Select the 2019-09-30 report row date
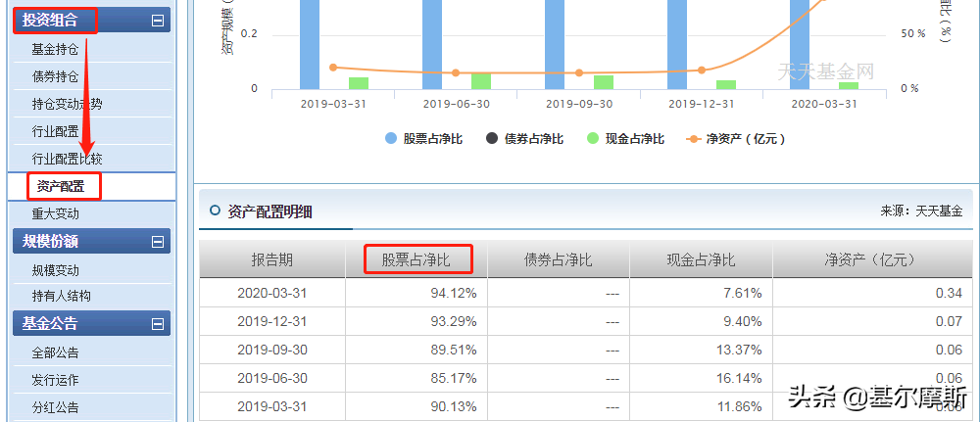The width and height of the screenshot is (980, 422). (x=271, y=351)
